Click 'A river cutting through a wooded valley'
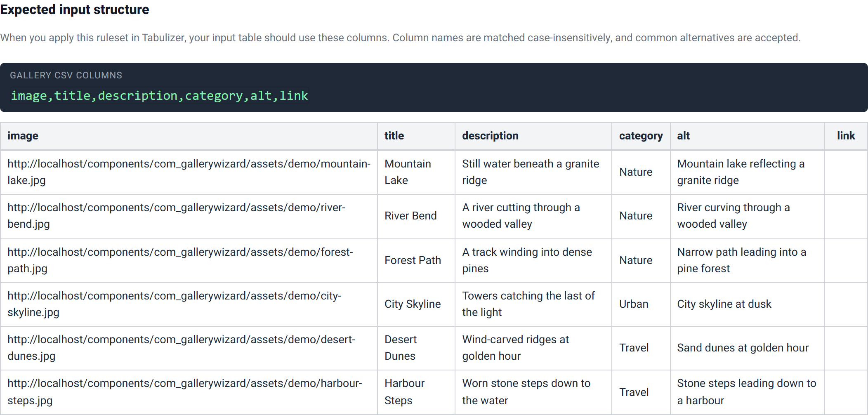Screen dimensions: 868x415 pos(521,216)
